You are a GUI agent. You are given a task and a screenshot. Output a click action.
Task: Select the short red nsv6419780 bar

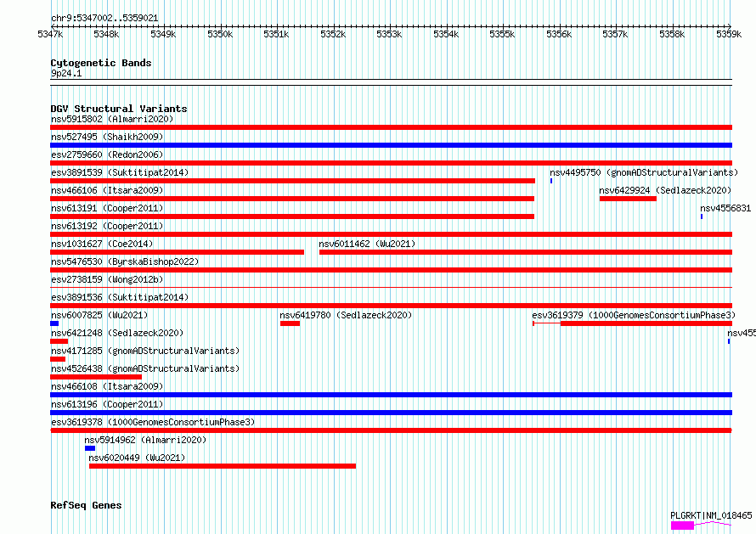[290, 323]
